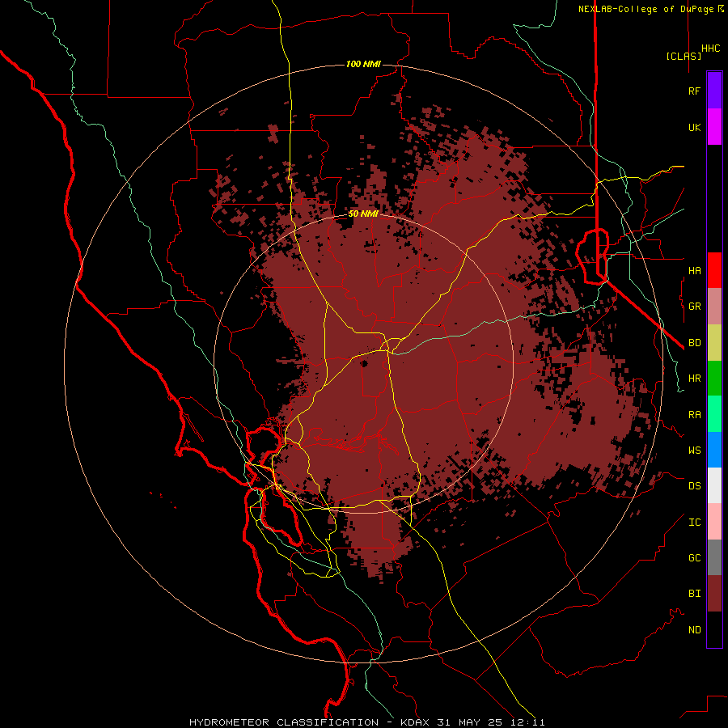Click the 50 NMI range ring label

click(x=363, y=214)
